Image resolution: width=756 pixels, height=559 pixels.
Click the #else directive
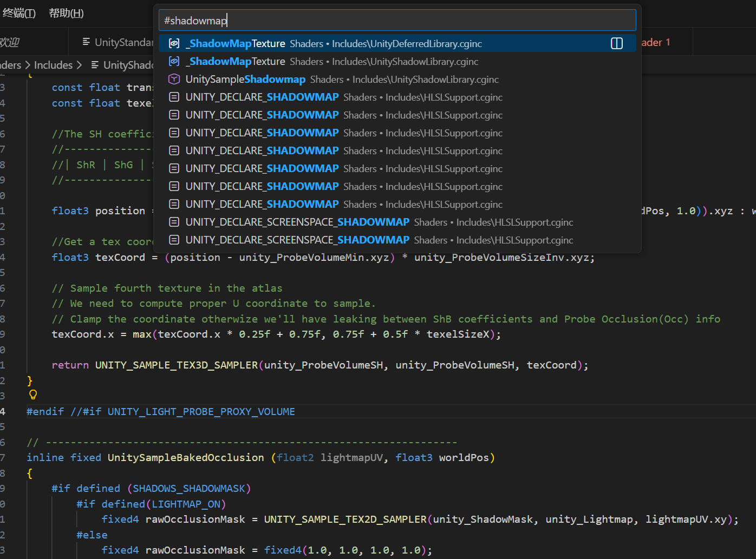click(92, 535)
